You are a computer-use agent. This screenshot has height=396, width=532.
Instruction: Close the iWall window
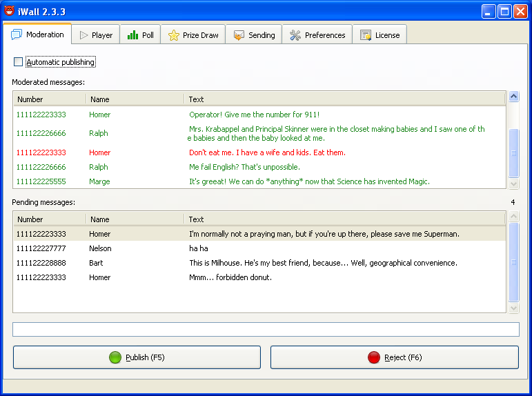click(520, 12)
